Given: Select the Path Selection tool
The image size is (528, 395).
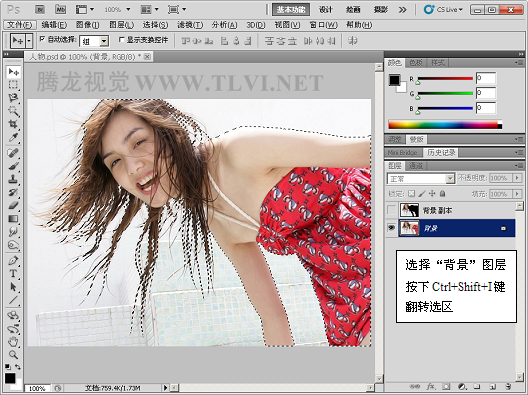Looking at the screenshot, I should point(13,287).
